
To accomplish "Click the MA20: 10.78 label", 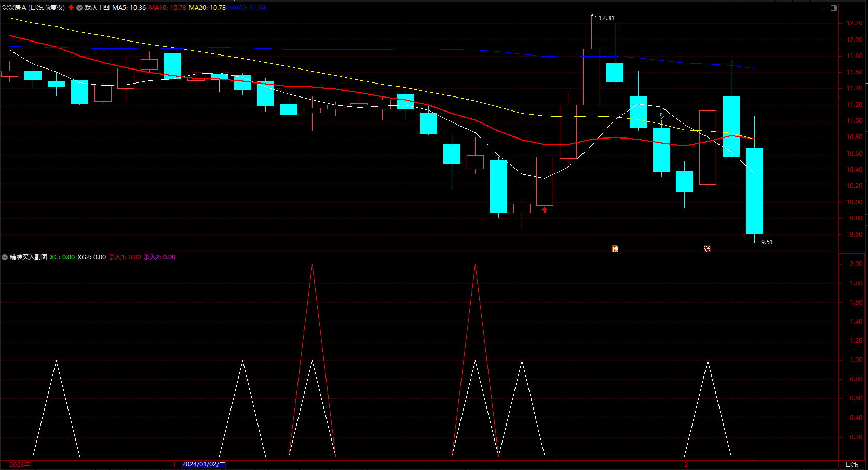I will [x=207, y=8].
